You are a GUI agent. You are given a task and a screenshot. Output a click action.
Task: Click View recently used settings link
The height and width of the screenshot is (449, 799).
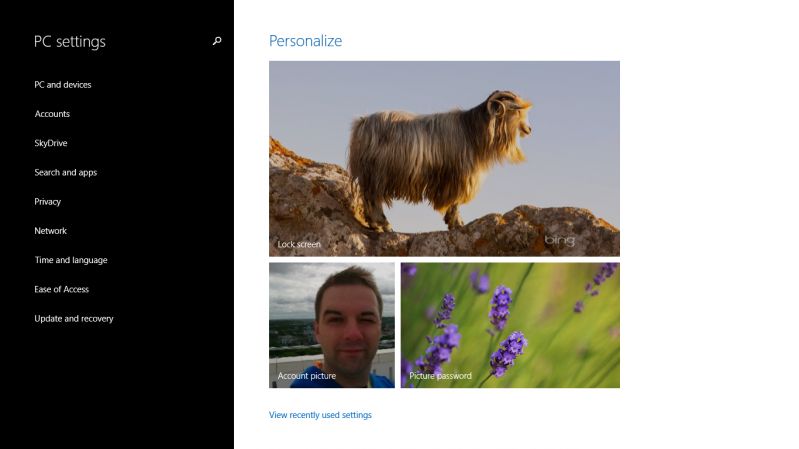tap(320, 415)
